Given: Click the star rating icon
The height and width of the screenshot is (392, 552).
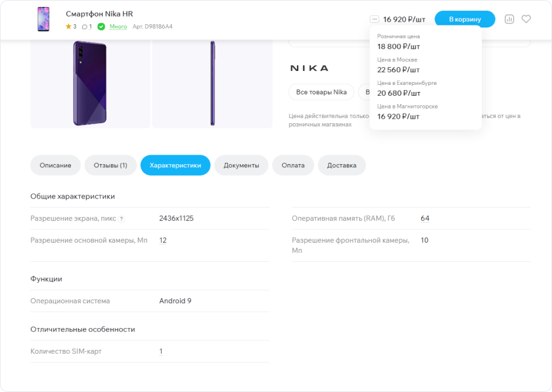Looking at the screenshot, I should 68,27.
